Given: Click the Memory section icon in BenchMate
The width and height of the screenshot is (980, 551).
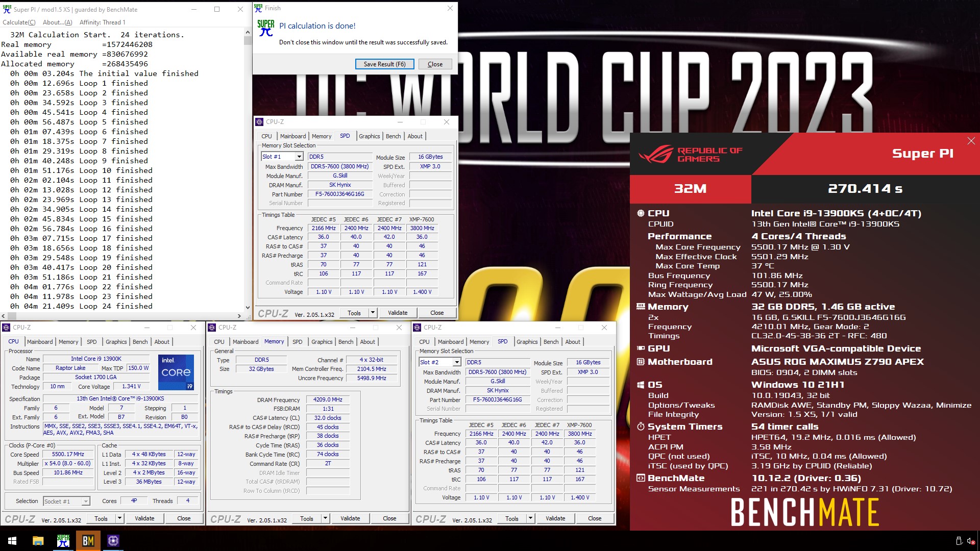Looking at the screenshot, I should 641,307.
